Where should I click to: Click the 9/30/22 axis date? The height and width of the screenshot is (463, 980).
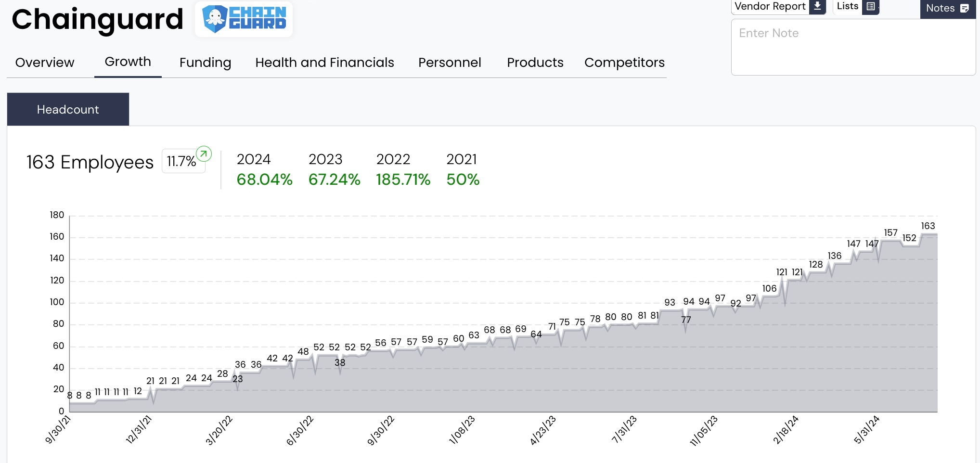click(381, 430)
